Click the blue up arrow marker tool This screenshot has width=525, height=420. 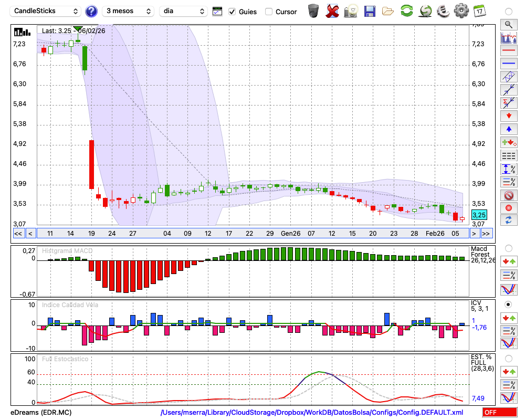pos(509,129)
